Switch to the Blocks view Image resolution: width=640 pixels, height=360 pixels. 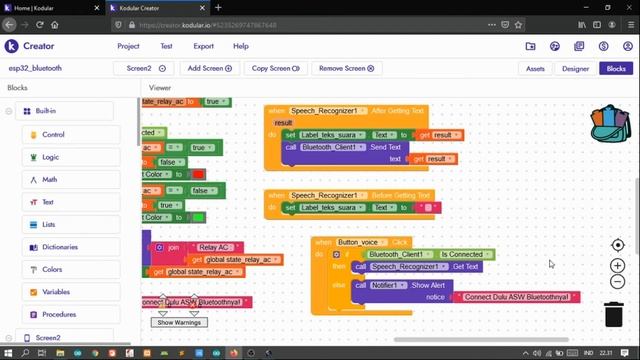pos(616,69)
